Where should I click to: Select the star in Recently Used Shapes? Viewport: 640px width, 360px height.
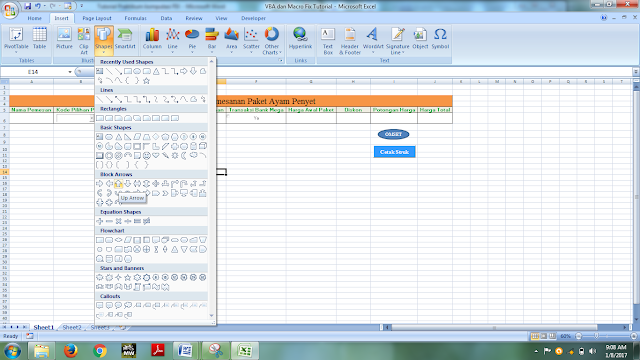147,81
